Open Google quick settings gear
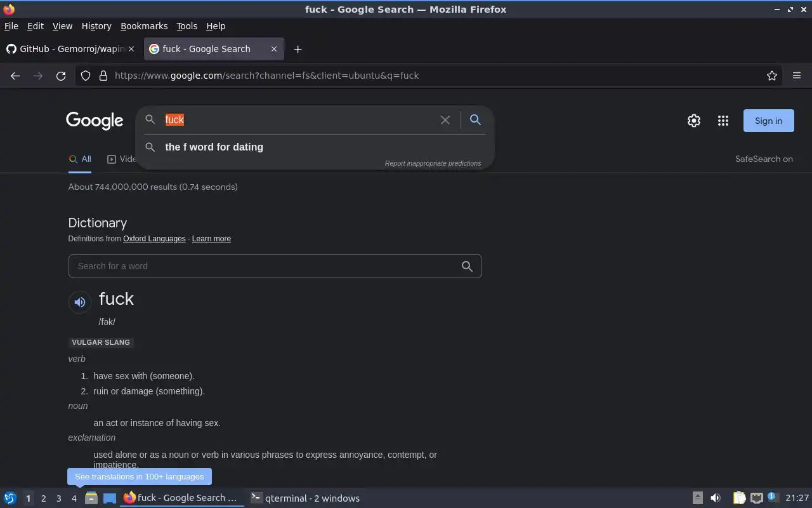812x508 pixels. tap(694, 121)
